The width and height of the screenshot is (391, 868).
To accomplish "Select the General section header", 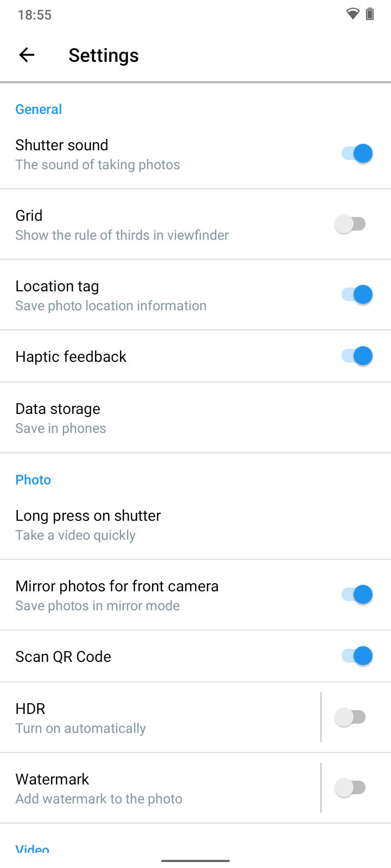I will click(x=39, y=109).
